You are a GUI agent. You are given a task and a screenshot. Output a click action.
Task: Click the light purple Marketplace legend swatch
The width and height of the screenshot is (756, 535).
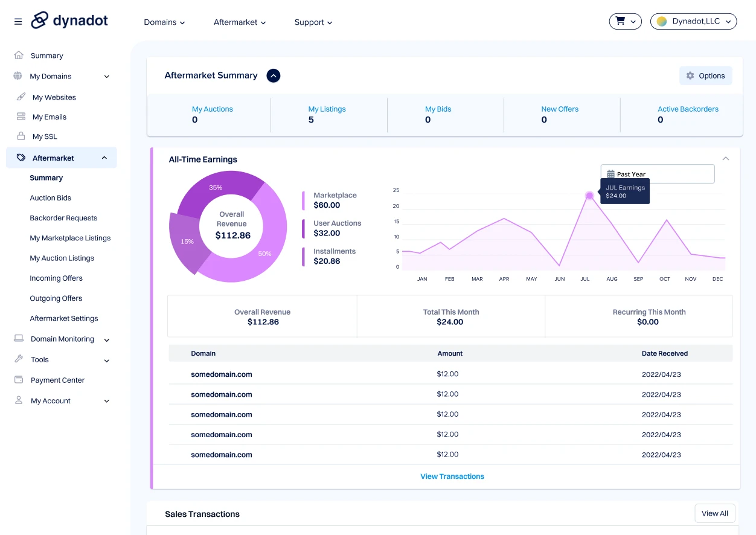pyautogui.click(x=304, y=200)
